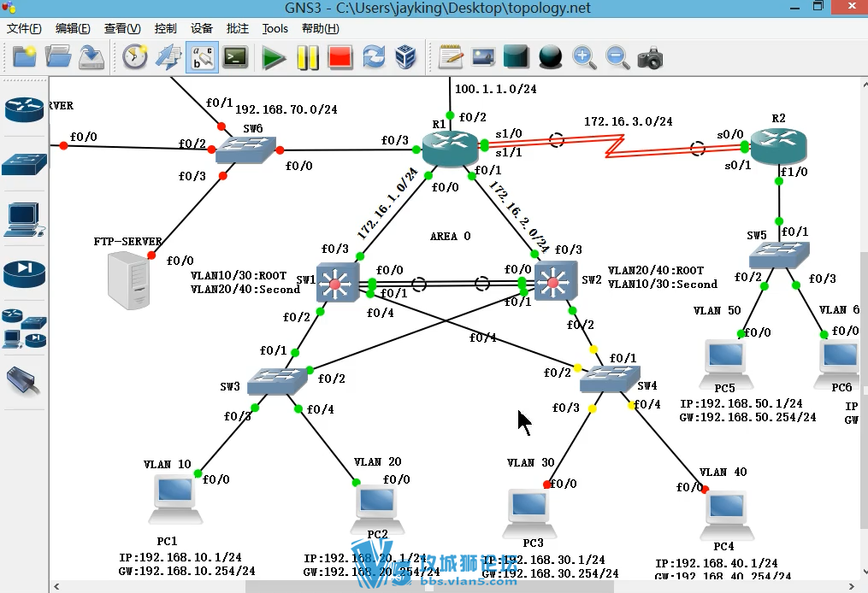The height and width of the screenshot is (593, 868).
Task: Open the VirtualBox manager cube icon
Action: (405, 57)
